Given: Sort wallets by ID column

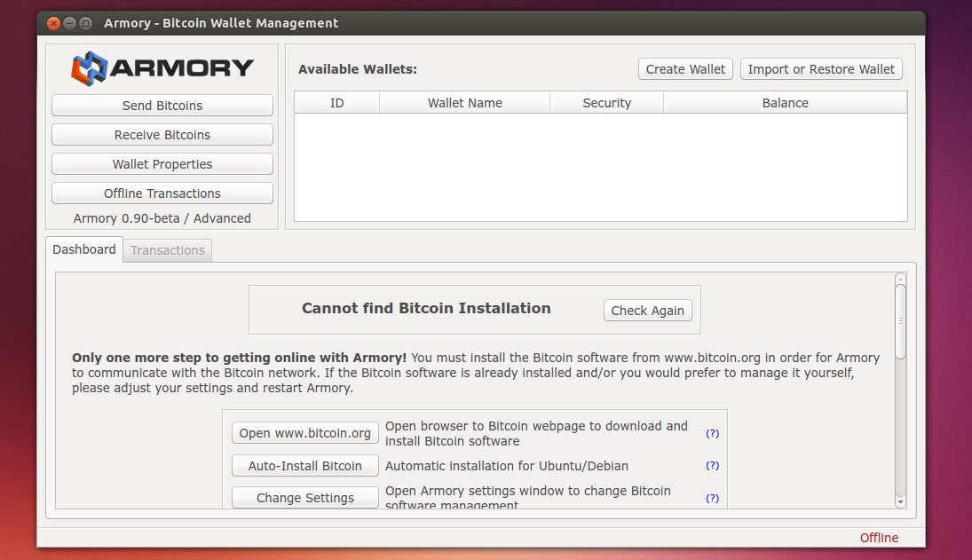Looking at the screenshot, I should (x=336, y=103).
